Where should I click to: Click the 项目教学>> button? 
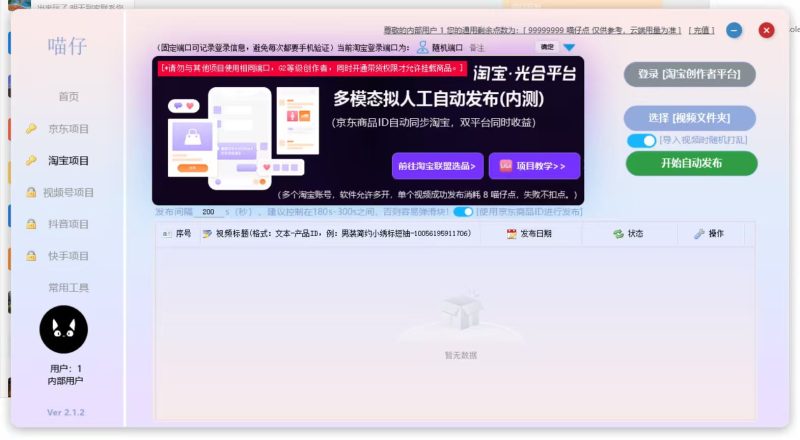tap(534, 166)
